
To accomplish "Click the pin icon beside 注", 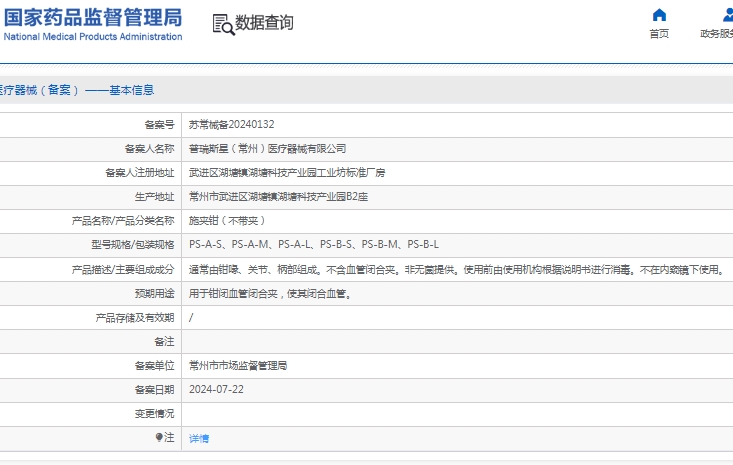I will (x=159, y=437).
